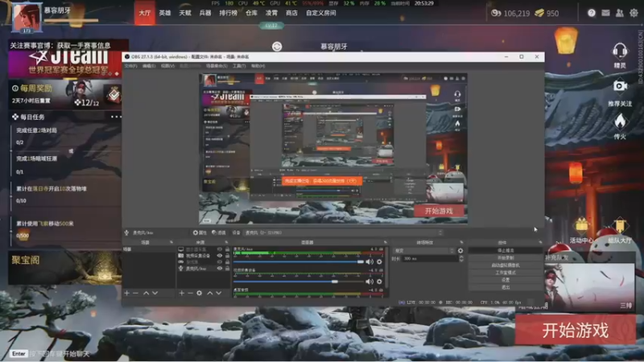
Task: Open the 推荐关注 camera icon
Action: click(620, 86)
